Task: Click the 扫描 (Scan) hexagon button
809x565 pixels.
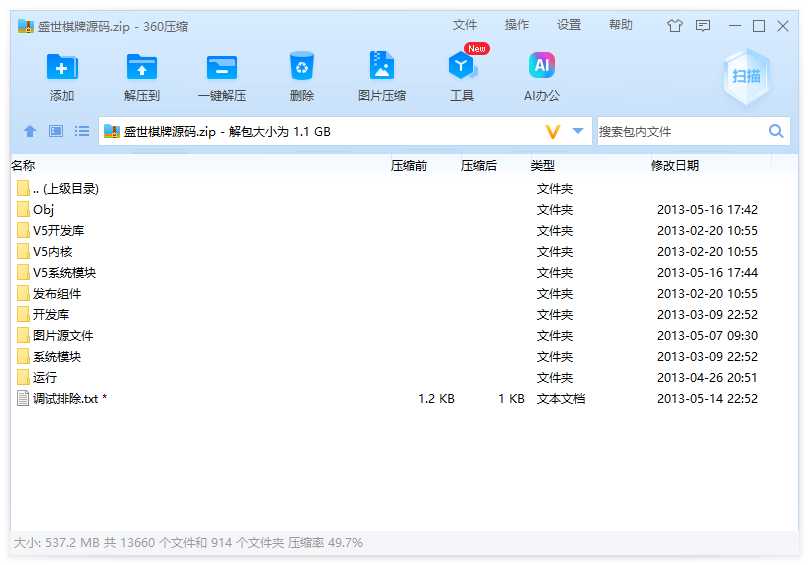Action: 746,76
